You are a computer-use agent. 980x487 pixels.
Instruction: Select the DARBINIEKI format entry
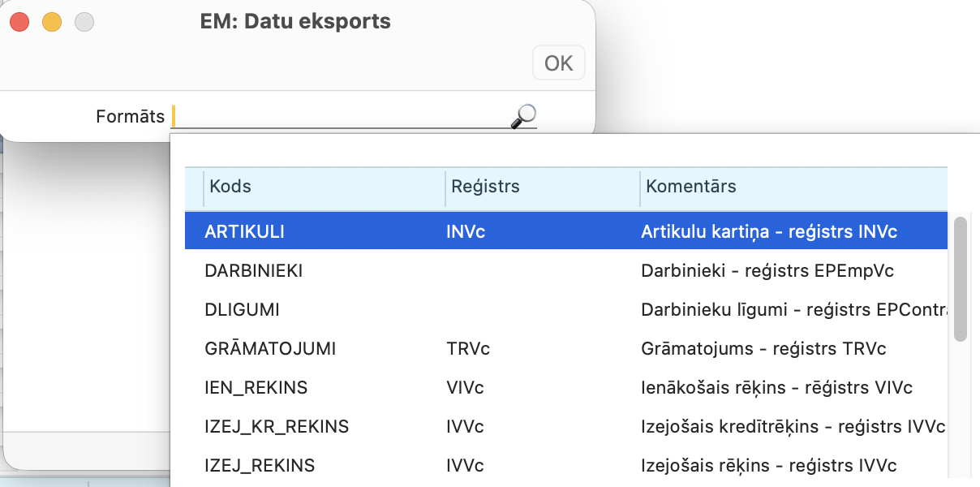click(254, 270)
